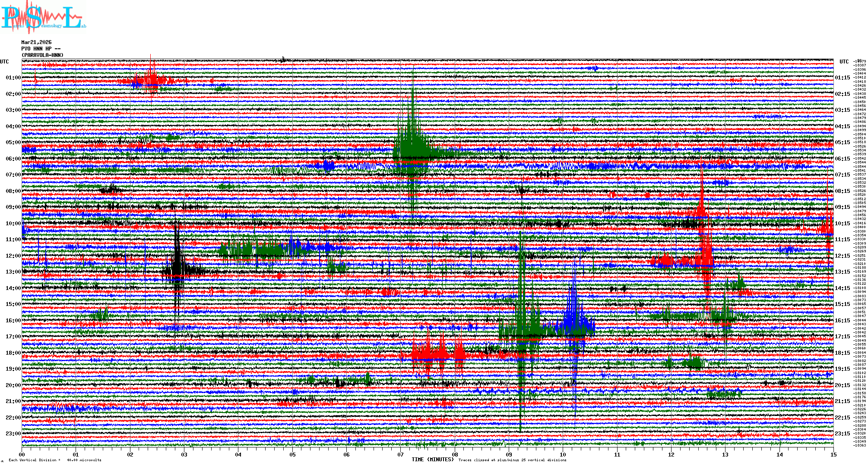
Task: Click the right UTC axis heading
Action: point(844,62)
